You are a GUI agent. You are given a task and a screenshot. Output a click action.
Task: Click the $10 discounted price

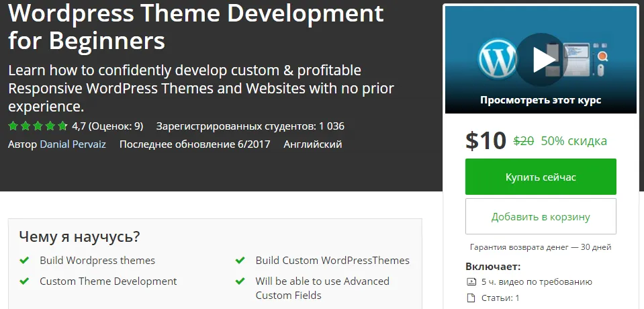(486, 140)
